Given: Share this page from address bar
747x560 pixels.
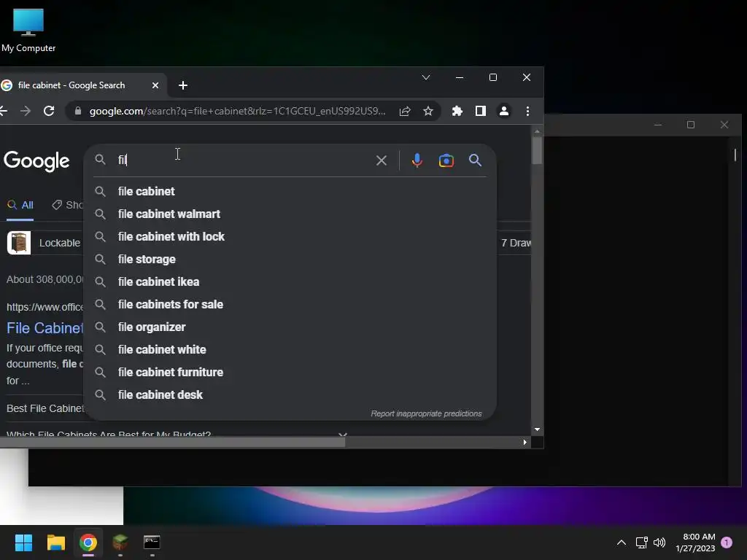Looking at the screenshot, I should pos(405,111).
